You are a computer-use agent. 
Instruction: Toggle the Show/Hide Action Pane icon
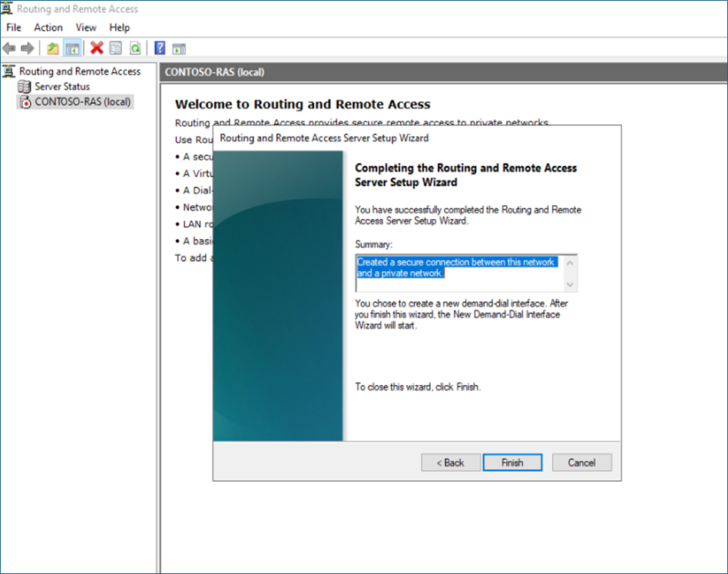179,48
